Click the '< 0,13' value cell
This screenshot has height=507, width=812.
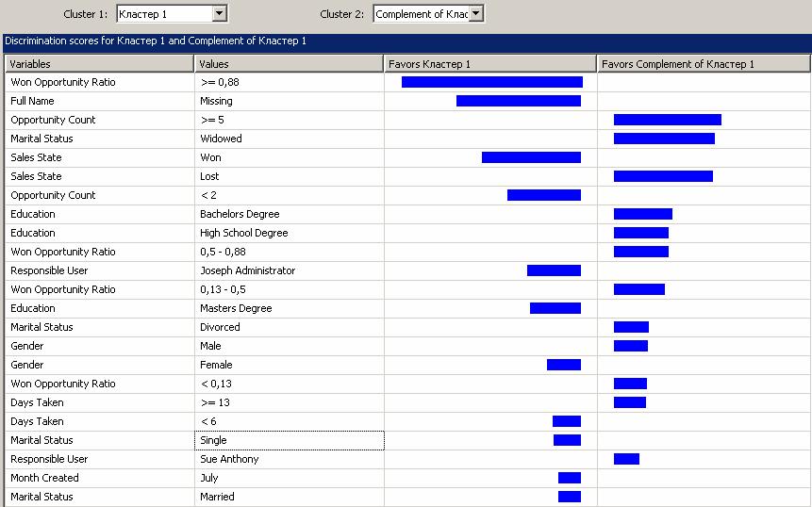289,384
